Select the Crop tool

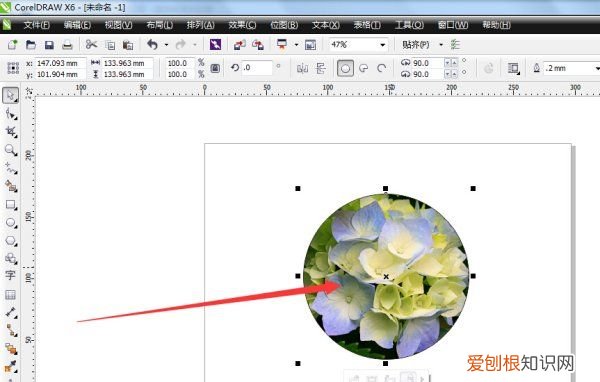coord(10,132)
